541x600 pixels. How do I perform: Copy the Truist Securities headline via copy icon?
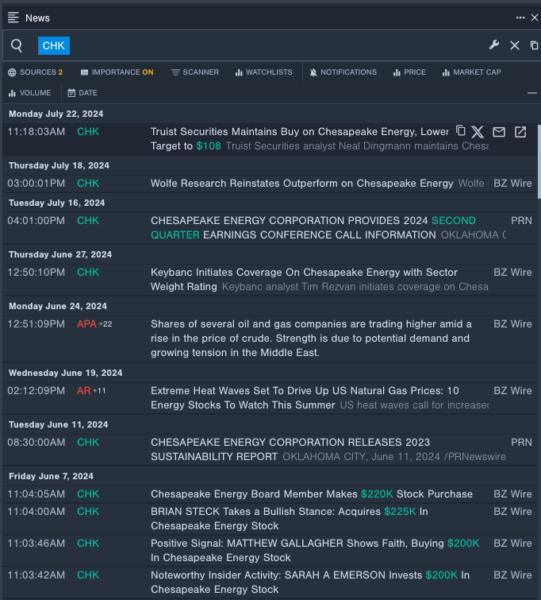[461, 131]
